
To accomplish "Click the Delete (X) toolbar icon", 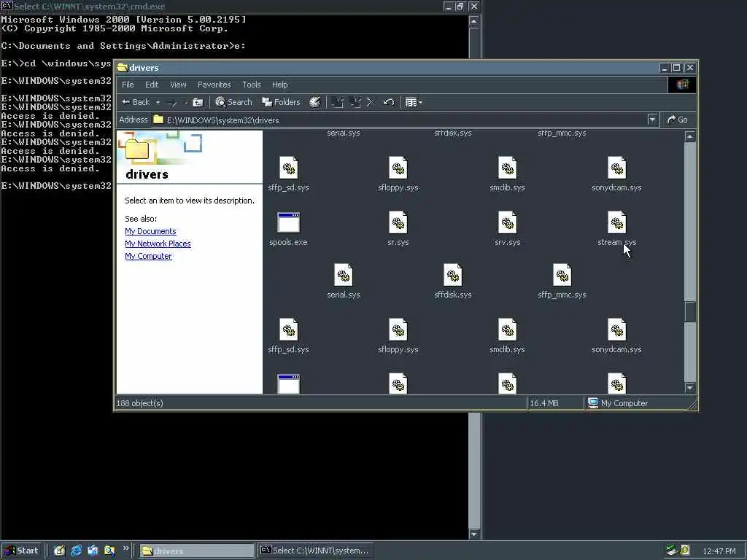I will 370,102.
